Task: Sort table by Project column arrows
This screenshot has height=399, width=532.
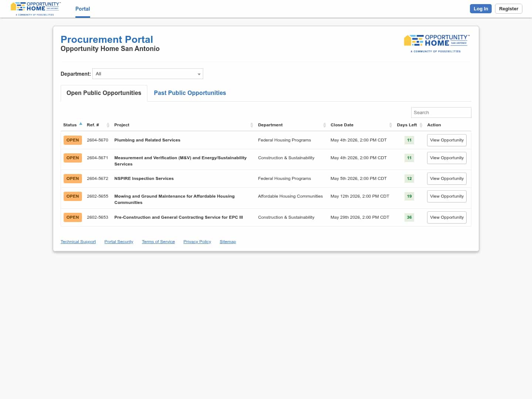Action: [x=252, y=125]
